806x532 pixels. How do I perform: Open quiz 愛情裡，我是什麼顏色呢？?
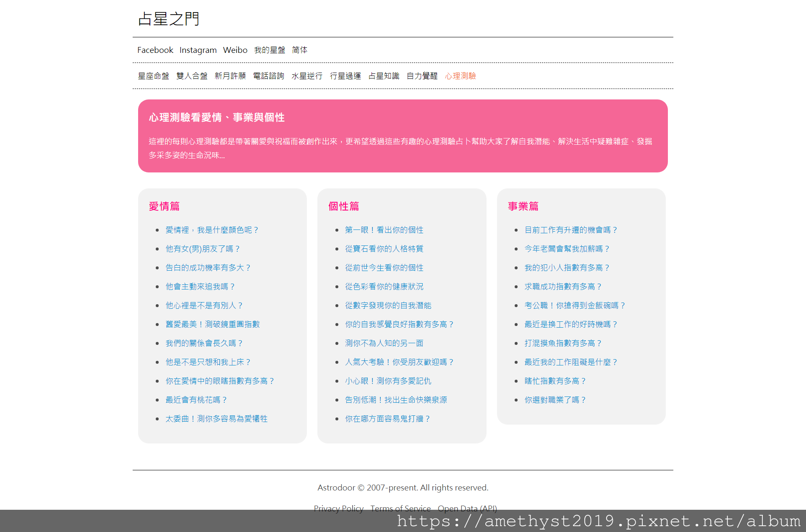[212, 230]
